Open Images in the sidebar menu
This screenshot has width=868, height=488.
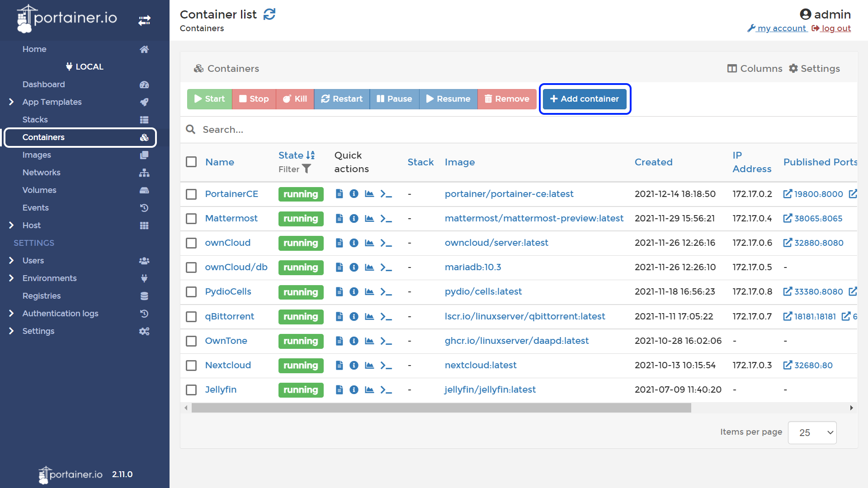point(37,155)
